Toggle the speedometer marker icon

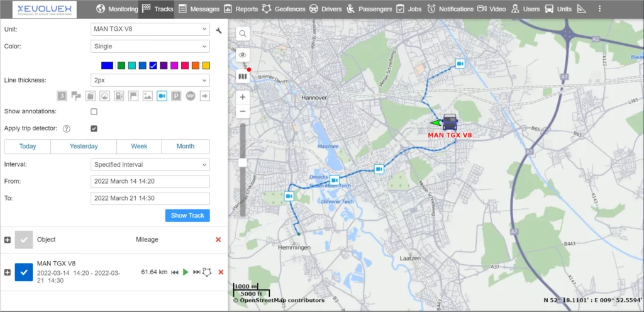point(104,96)
